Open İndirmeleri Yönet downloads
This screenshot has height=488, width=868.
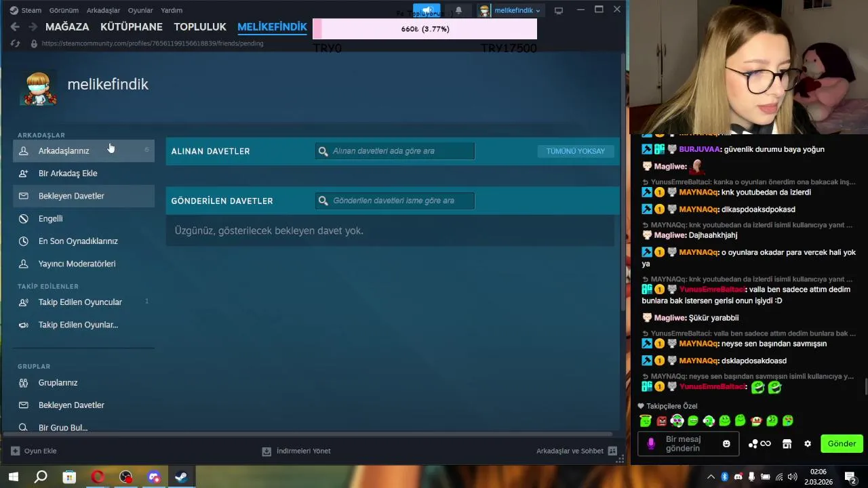click(x=296, y=451)
